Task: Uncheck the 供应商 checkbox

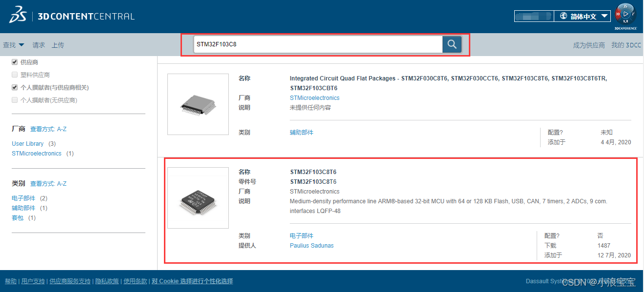Action: [x=15, y=62]
